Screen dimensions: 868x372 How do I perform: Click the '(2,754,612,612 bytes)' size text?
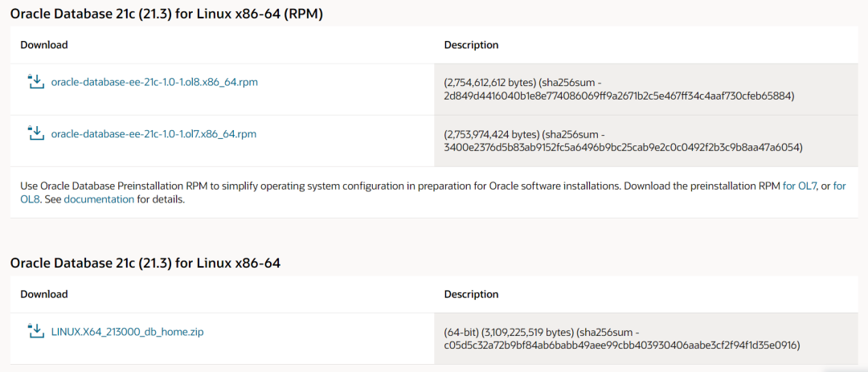point(491,83)
